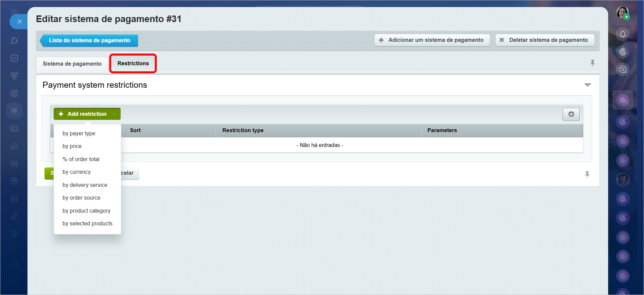The height and width of the screenshot is (295, 644).
Task: Click the analytics bar chart sidebar icon
Action: [x=14, y=146]
